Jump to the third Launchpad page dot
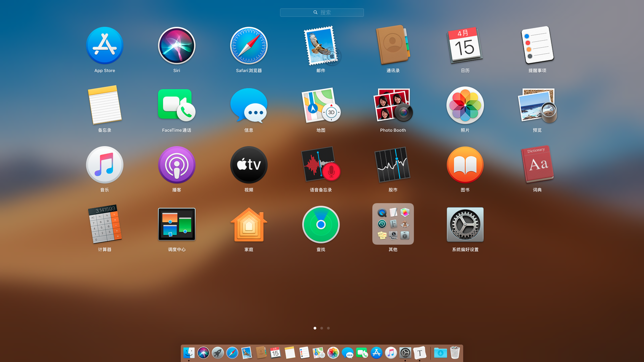The height and width of the screenshot is (362, 644). [328, 328]
